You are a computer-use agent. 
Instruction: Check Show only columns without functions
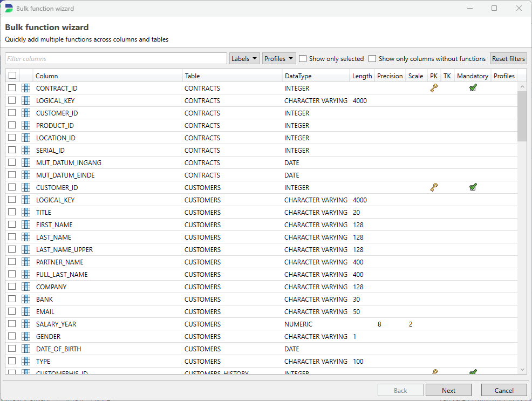point(372,58)
